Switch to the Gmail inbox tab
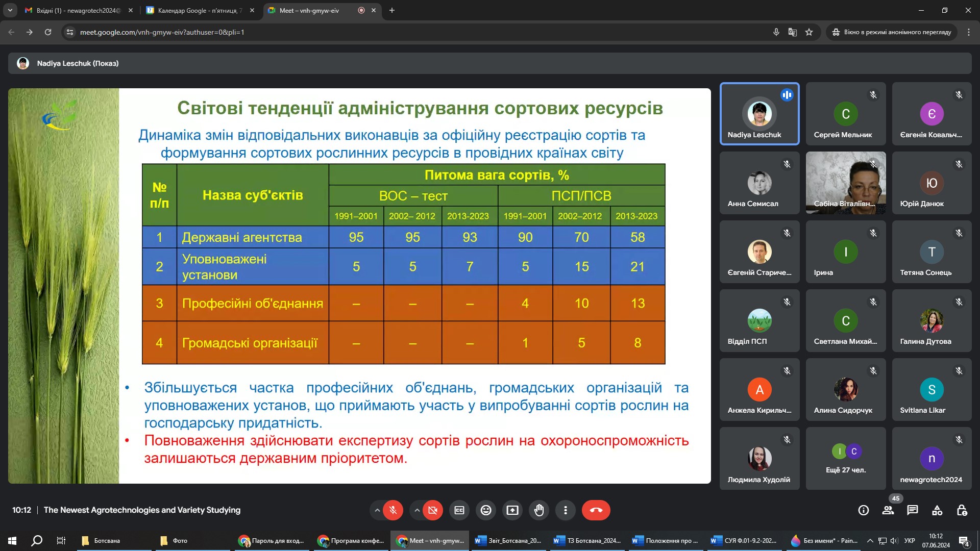This screenshot has height=551, width=980. pos(77,10)
